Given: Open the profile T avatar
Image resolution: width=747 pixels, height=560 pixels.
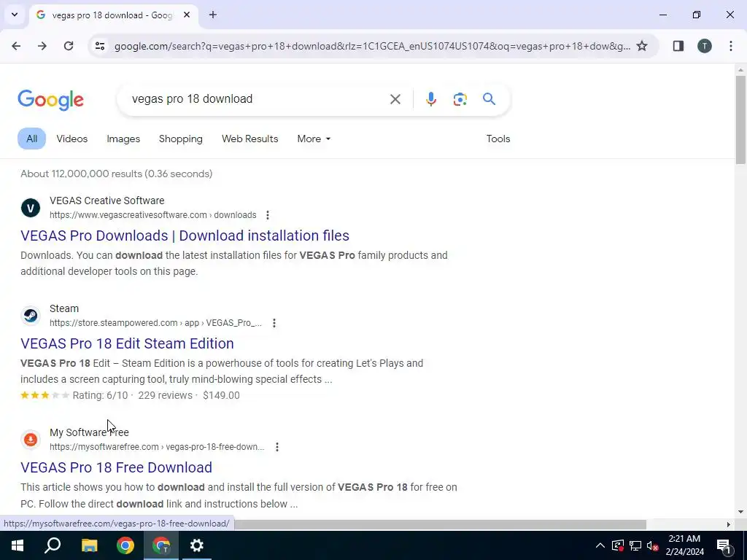Looking at the screenshot, I should [705, 46].
